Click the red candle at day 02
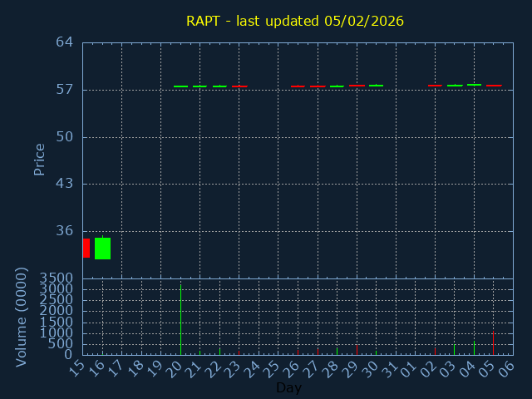The image size is (532, 399). (x=435, y=86)
